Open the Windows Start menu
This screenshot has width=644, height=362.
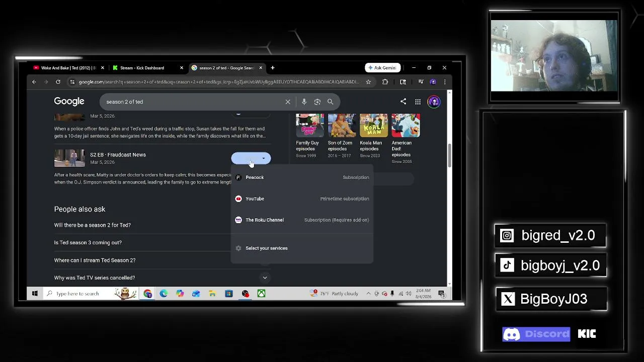[x=35, y=294]
